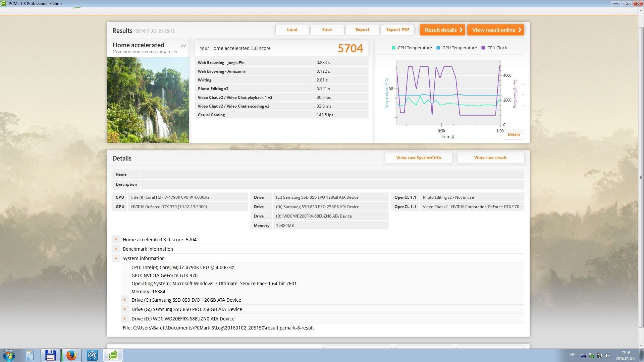Click the result date 2016.01.02. 21:25:15

click(x=155, y=31)
